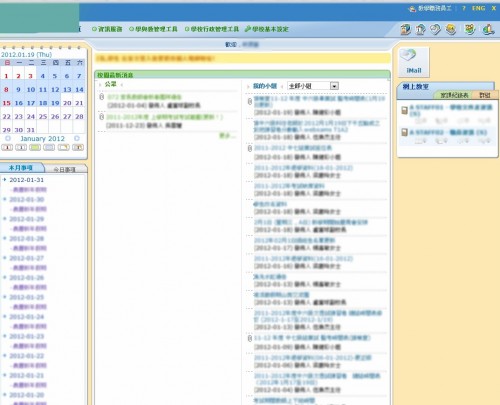Screen dimensions: 500x405
Task: Select day 25 in the calendar
Action: coord(43,117)
